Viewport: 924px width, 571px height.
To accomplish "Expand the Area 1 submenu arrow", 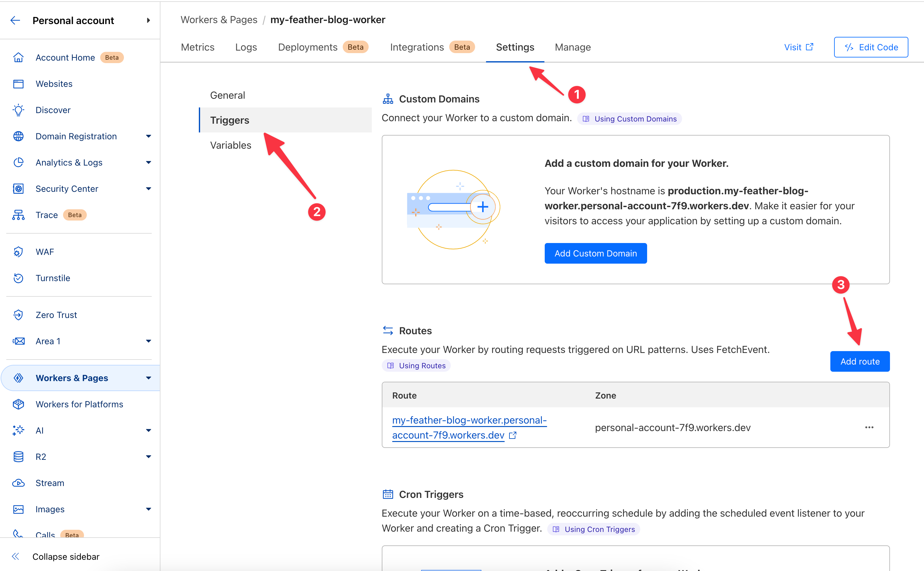I will tap(149, 341).
